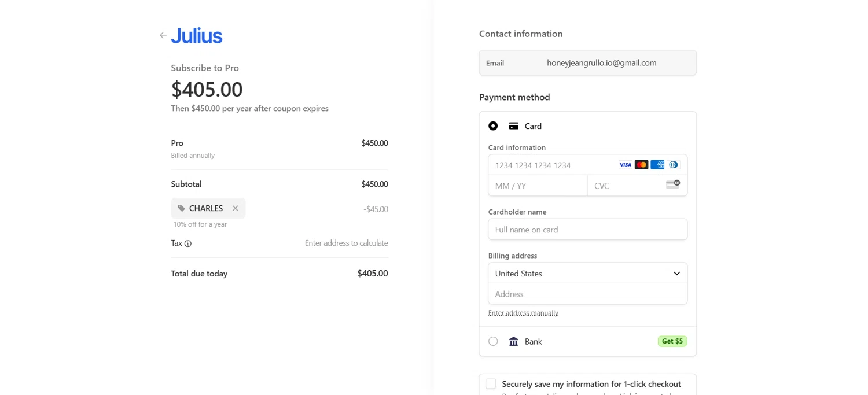
Task: Click the Subtotal label
Action: 186,184
